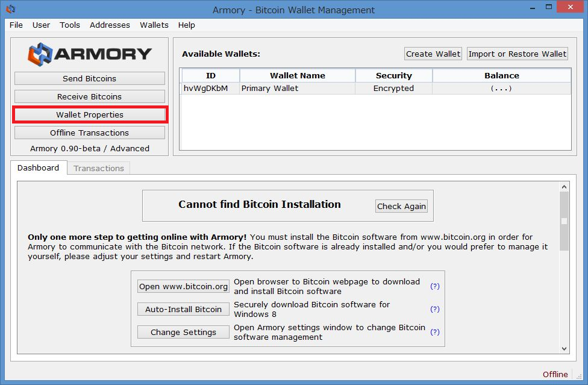
Task: Click the Offline status in status bar
Action: click(x=555, y=375)
